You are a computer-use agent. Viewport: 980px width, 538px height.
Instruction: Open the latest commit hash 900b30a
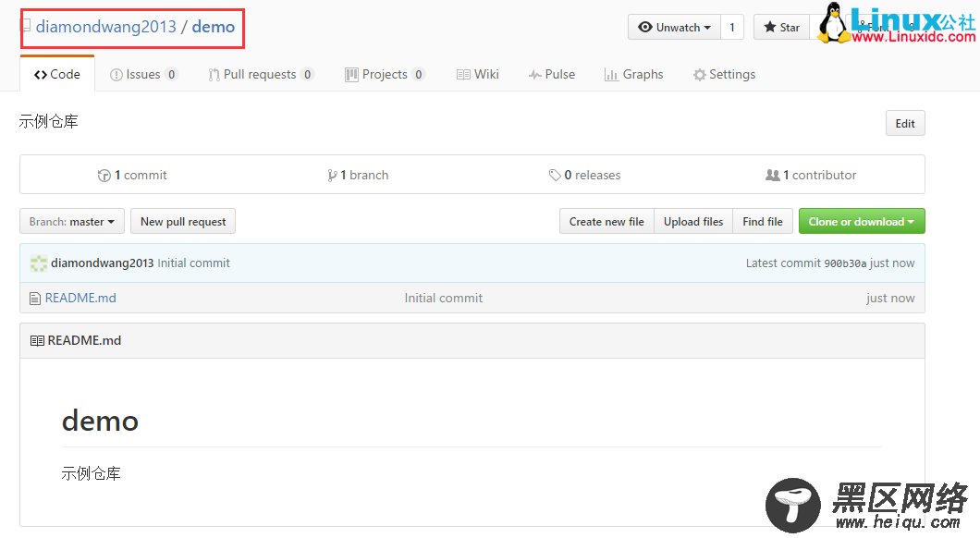pos(845,263)
